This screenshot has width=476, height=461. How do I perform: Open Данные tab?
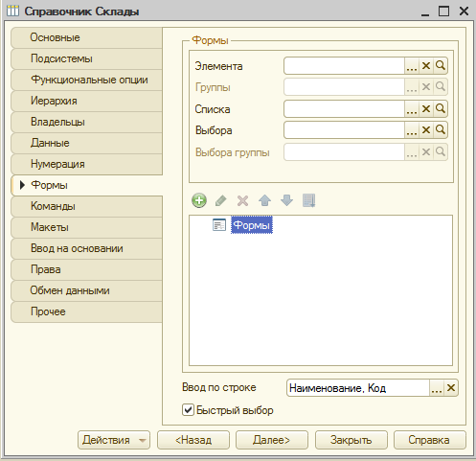pos(86,143)
